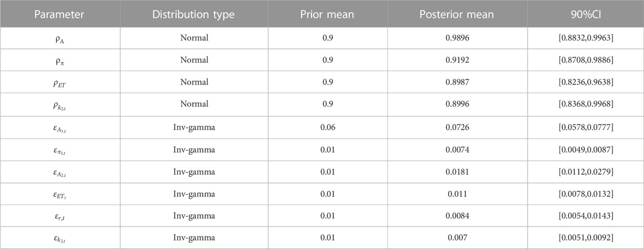Select the Posterior mean column header
This screenshot has height=249, width=644.
tap(457, 14)
